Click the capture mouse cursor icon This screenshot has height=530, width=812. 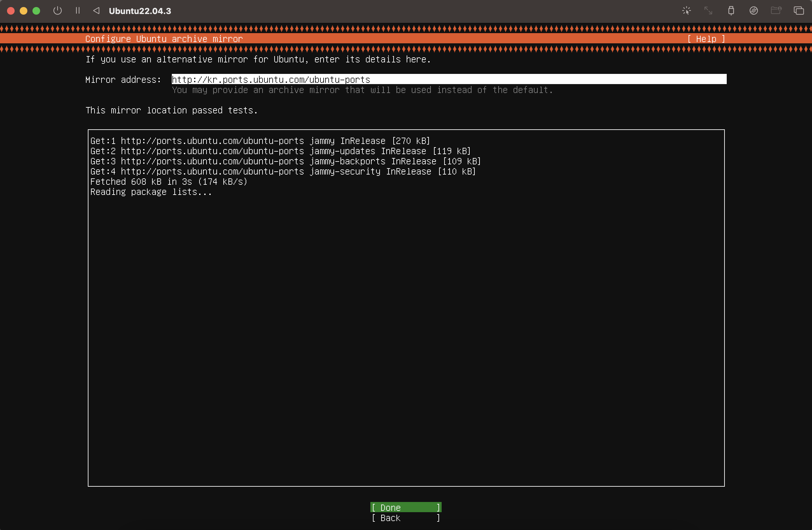[x=686, y=11]
